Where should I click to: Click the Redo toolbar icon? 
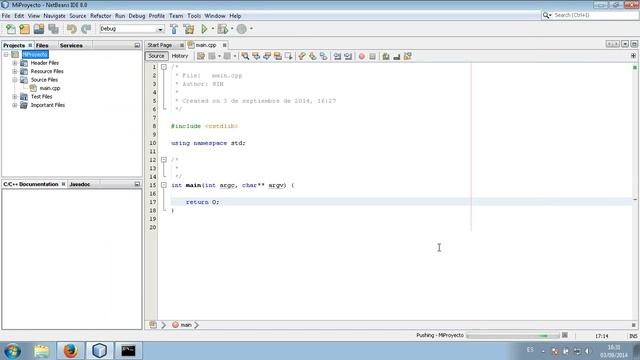click(86, 29)
